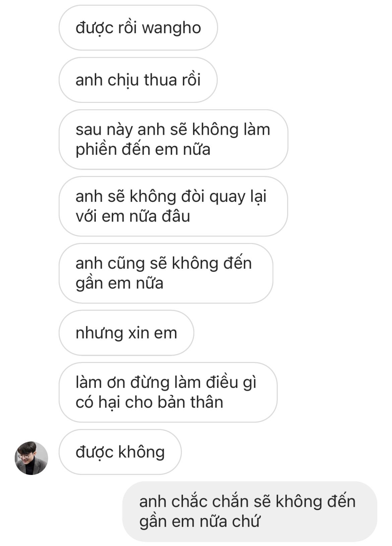Screen dimensions: 392x546
Task: Select the 'anh sẽ không đòi quay lại' bubble
Action: 173,206
